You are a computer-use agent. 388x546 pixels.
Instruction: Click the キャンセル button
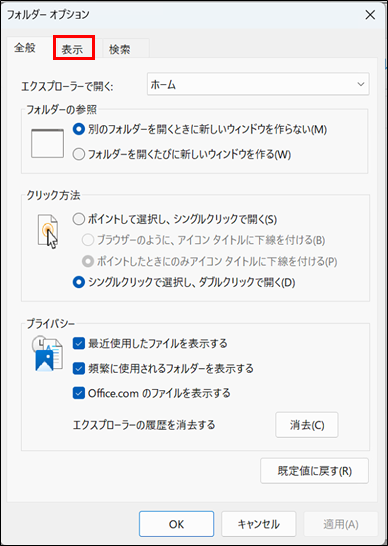[258, 524]
